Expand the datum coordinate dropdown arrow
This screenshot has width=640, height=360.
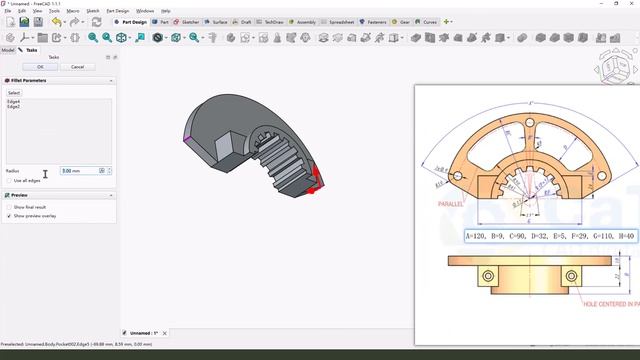pyautogui.click(x=32, y=38)
